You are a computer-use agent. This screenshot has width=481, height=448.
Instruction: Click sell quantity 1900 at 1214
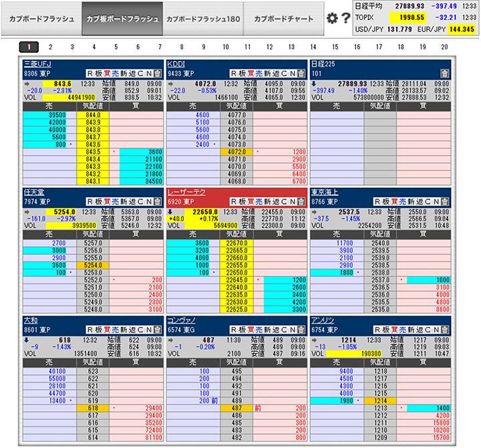332,401
